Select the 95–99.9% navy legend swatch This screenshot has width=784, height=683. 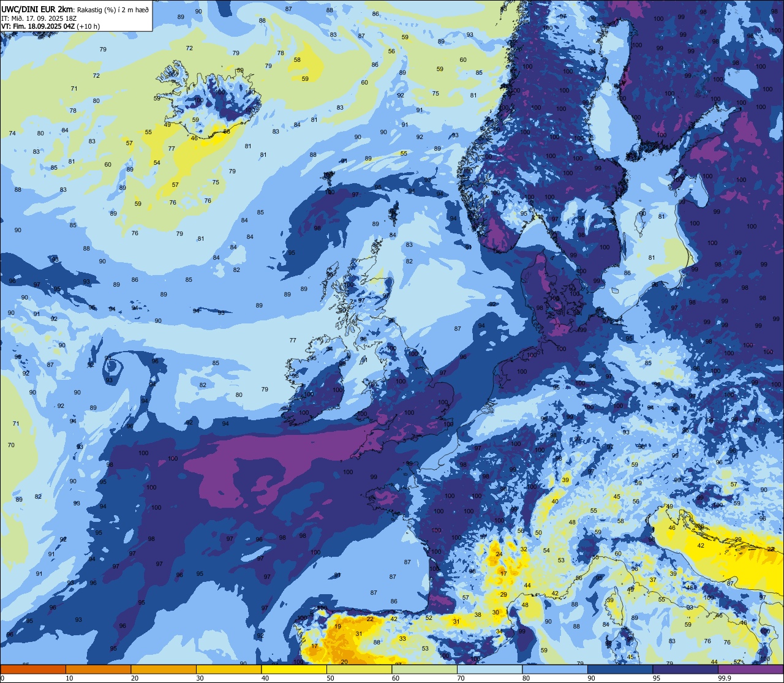(x=685, y=669)
